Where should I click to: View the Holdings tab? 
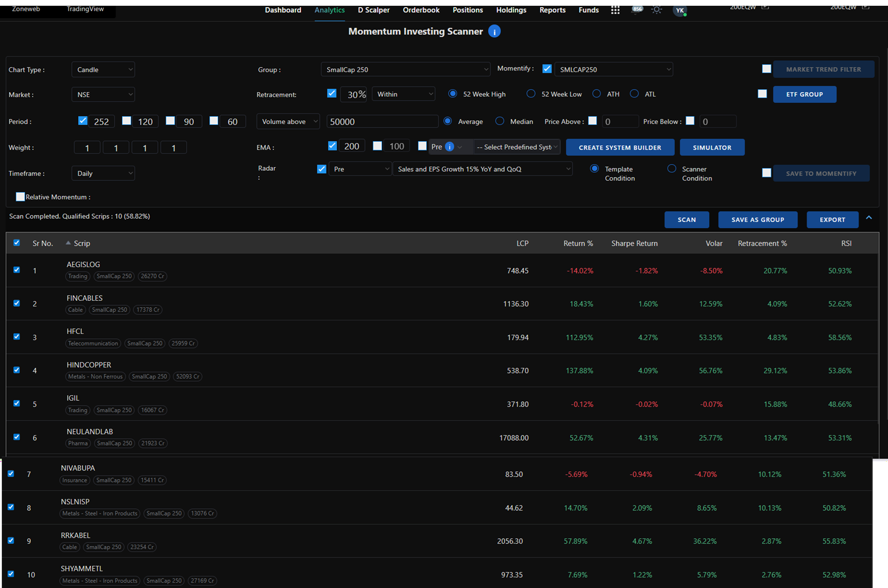click(511, 10)
